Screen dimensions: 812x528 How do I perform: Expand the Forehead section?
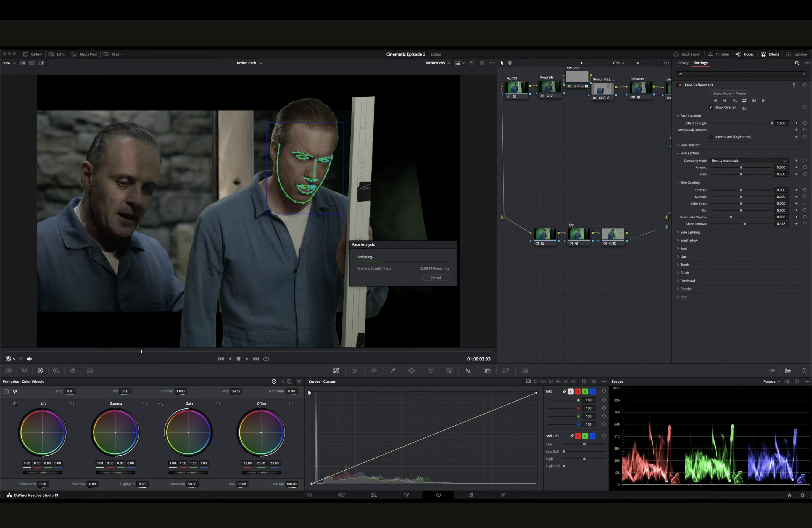pos(686,281)
